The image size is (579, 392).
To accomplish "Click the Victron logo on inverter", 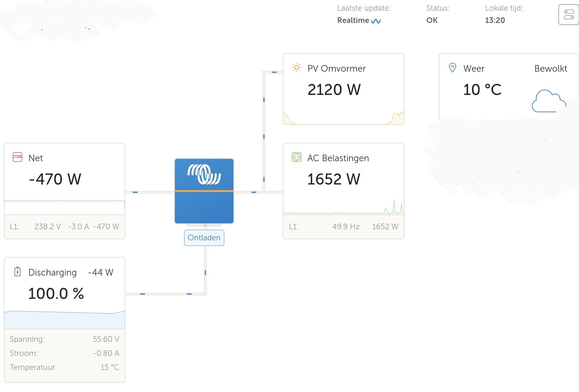I will click(x=204, y=174).
